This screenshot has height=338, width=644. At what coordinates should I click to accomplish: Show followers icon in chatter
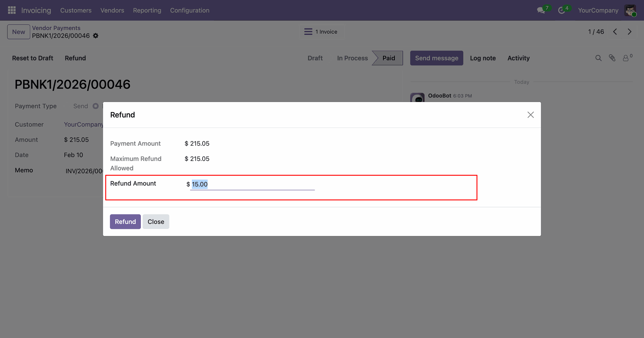[x=626, y=58]
